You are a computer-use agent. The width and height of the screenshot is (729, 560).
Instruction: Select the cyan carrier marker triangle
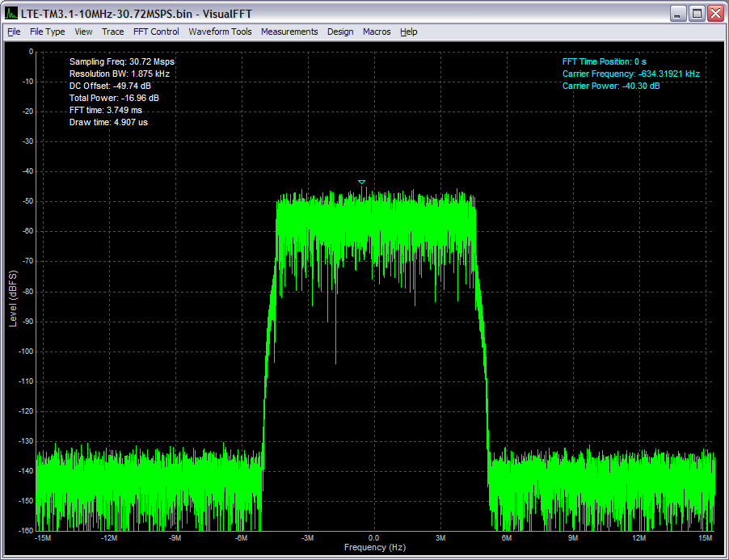[361, 182]
